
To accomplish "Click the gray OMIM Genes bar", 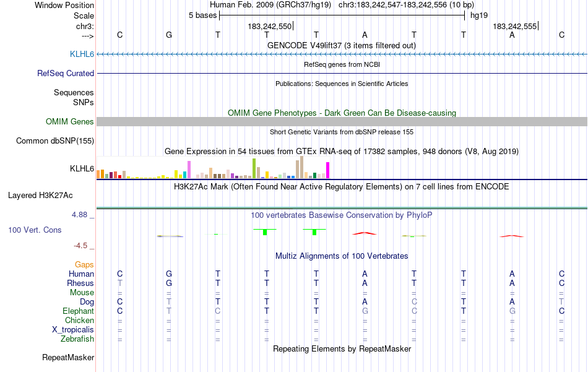I will pos(342,121).
